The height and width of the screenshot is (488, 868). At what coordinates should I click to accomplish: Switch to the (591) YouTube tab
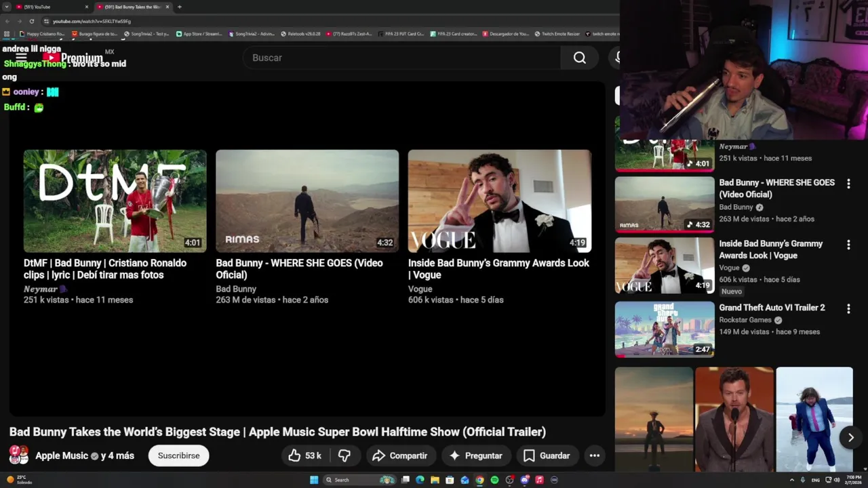[49, 7]
